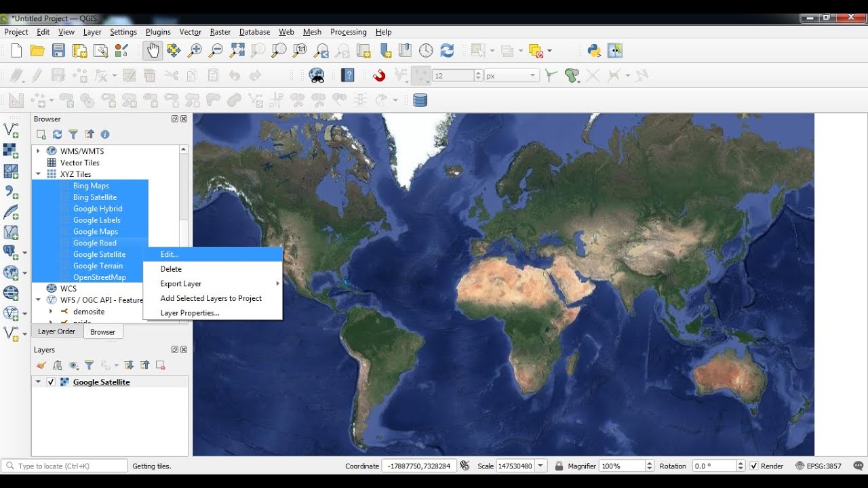Click the Help book icon
Viewport: 868px width, 488px height.
[348, 75]
